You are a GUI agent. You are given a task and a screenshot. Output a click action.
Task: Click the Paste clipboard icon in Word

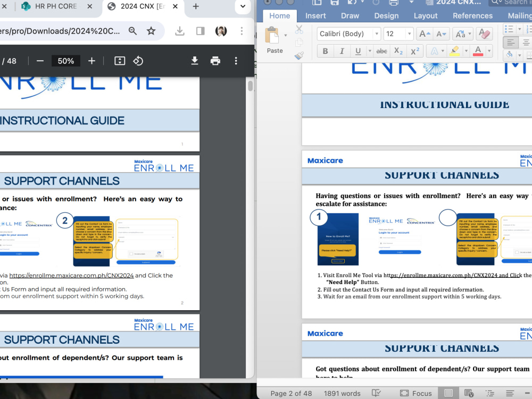click(x=272, y=35)
